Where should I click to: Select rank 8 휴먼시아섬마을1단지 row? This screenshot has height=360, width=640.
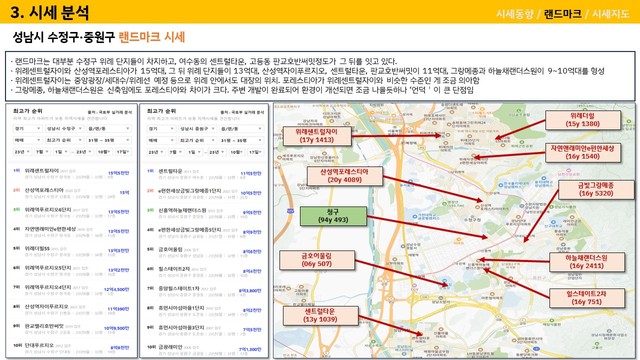[204, 310]
